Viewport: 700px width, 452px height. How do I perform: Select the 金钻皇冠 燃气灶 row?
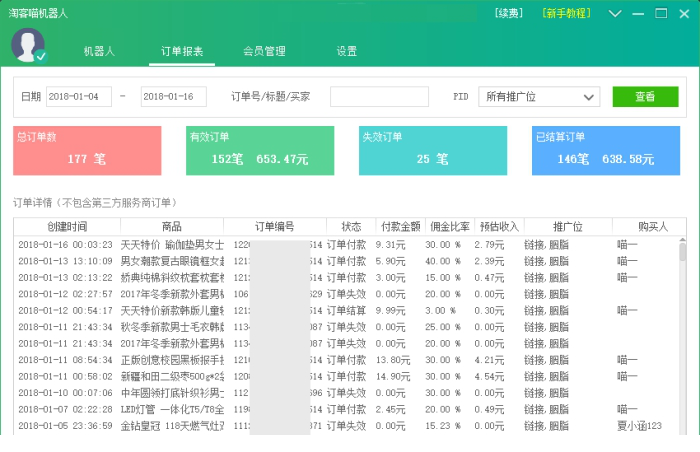coord(346,426)
